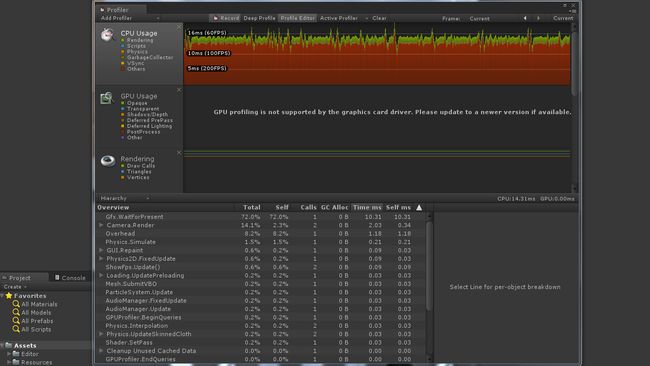Viewport: 650px width, 366px height.
Task: Select the Mesh.SubmitVBO row
Action: click(x=260, y=284)
